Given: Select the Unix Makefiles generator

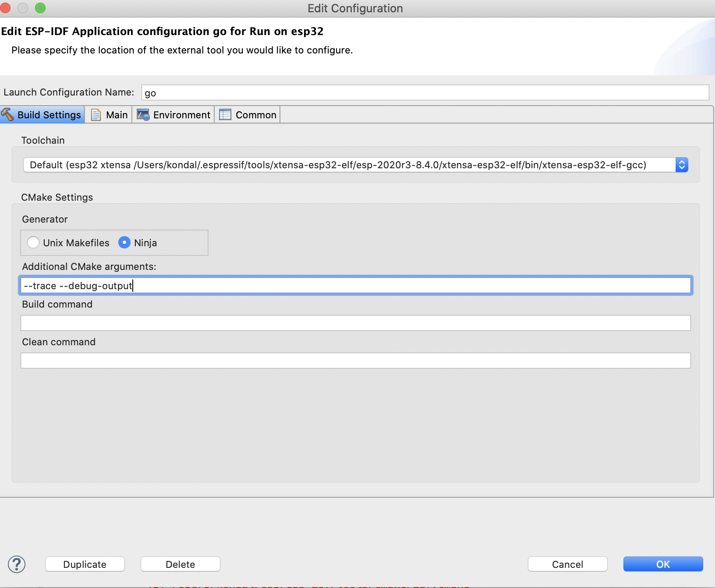Looking at the screenshot, I should (x=33, y=242).
